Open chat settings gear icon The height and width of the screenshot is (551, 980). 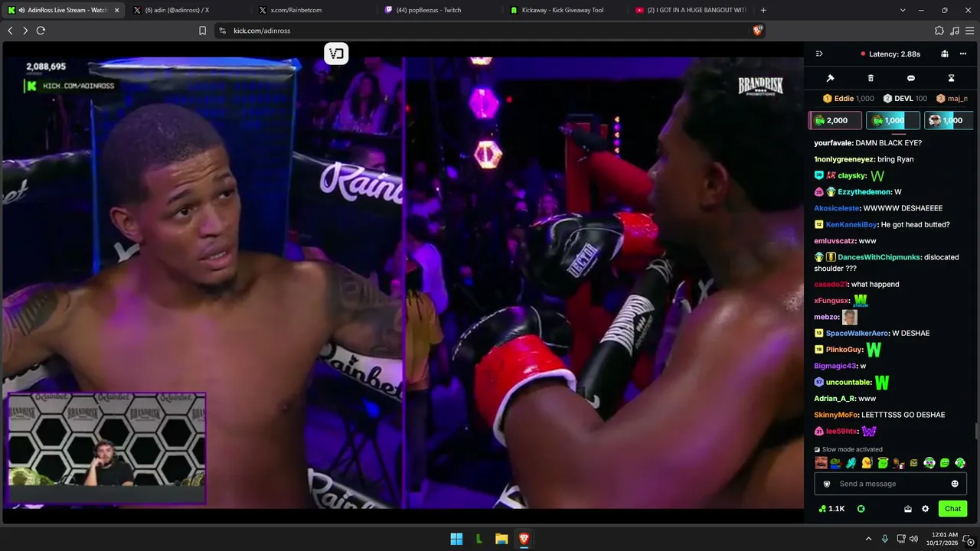tap(925, 509)
